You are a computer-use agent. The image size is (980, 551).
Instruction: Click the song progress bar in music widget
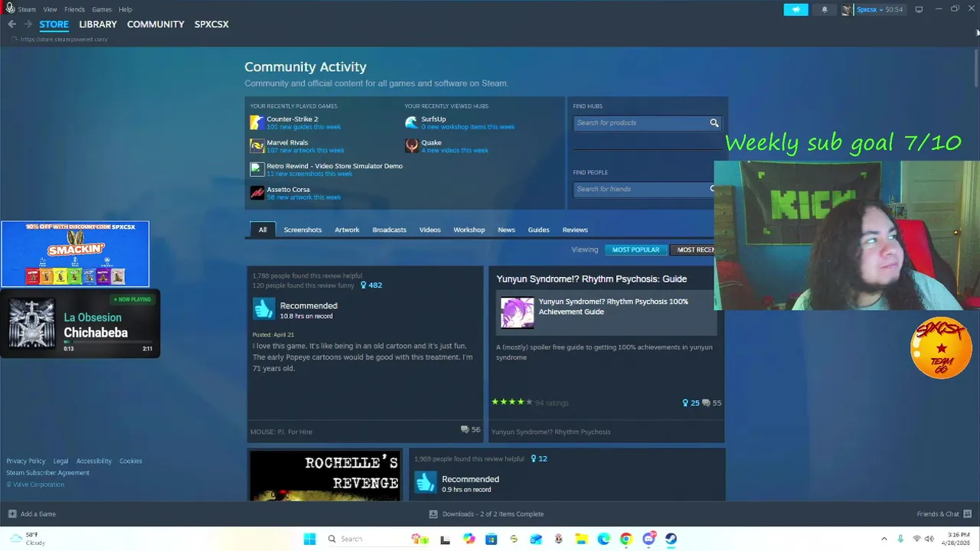(108, 342)
